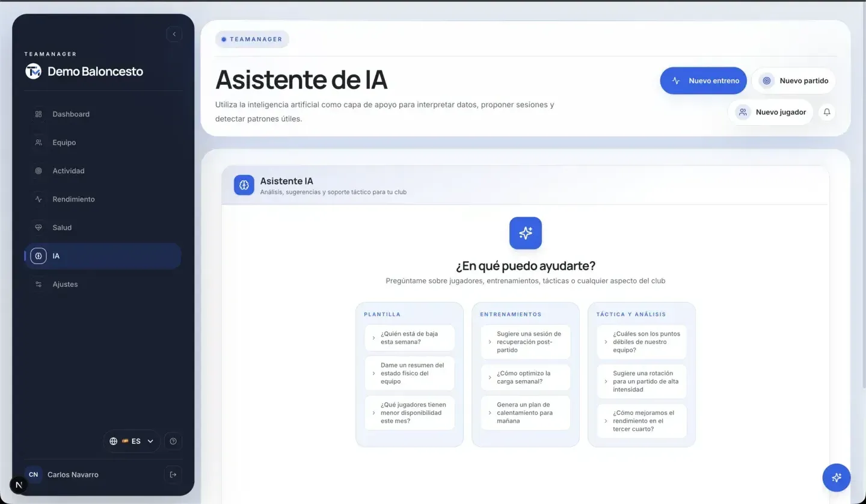Click the Ajustes sliders icon
The image size is (866, 504).
[x=38, y=284]
